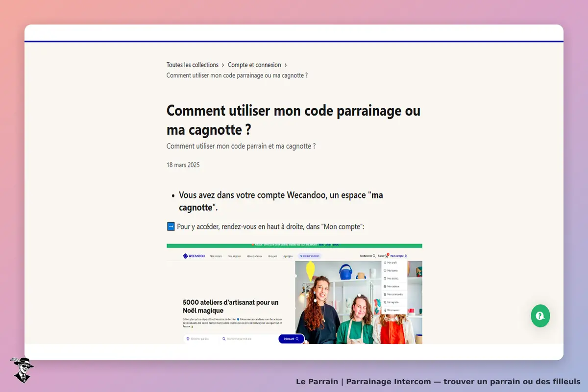Open 'Compte et connexion' breadcrumb link

pyautogui.click(x=254, y=65)
